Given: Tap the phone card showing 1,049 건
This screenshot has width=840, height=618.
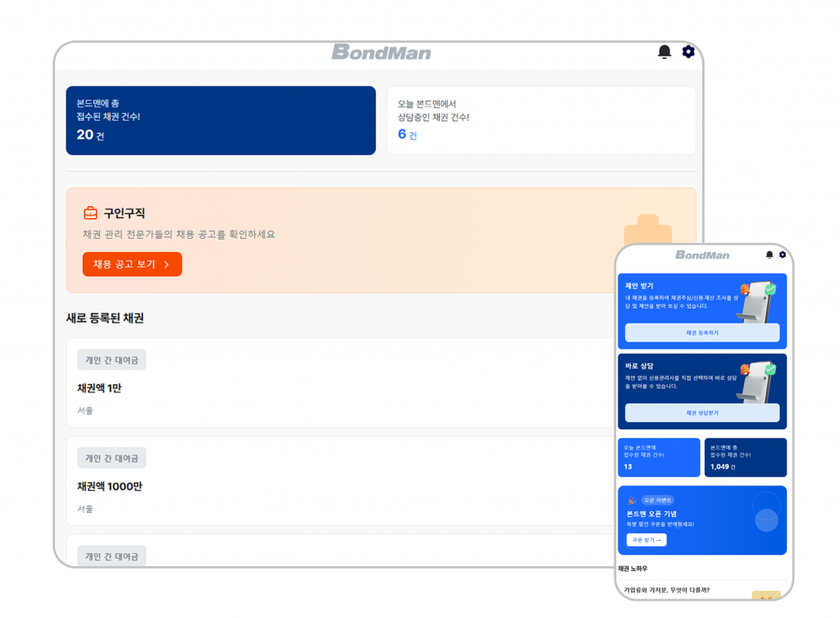Looking at the screenshot, I should (x=746, y=457).
